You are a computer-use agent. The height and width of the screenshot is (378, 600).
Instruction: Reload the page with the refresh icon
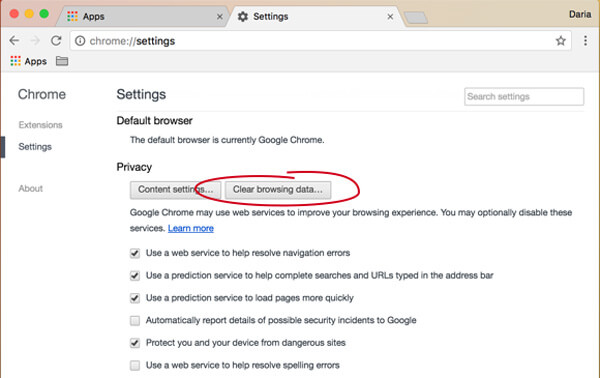56,41
